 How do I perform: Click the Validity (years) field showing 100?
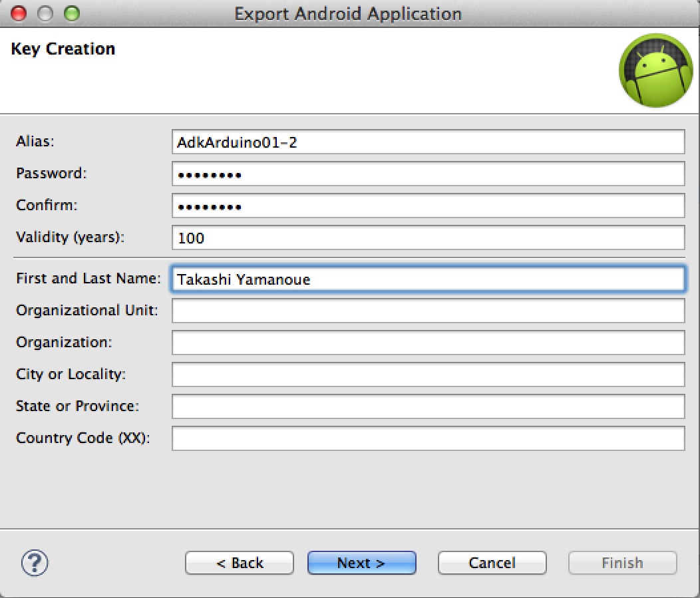tap(428, 237)
